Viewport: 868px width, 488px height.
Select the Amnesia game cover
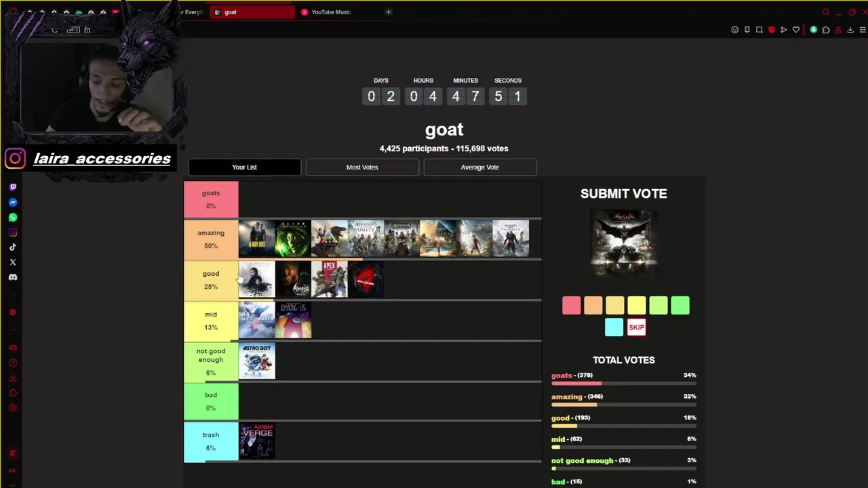(293, 279)
